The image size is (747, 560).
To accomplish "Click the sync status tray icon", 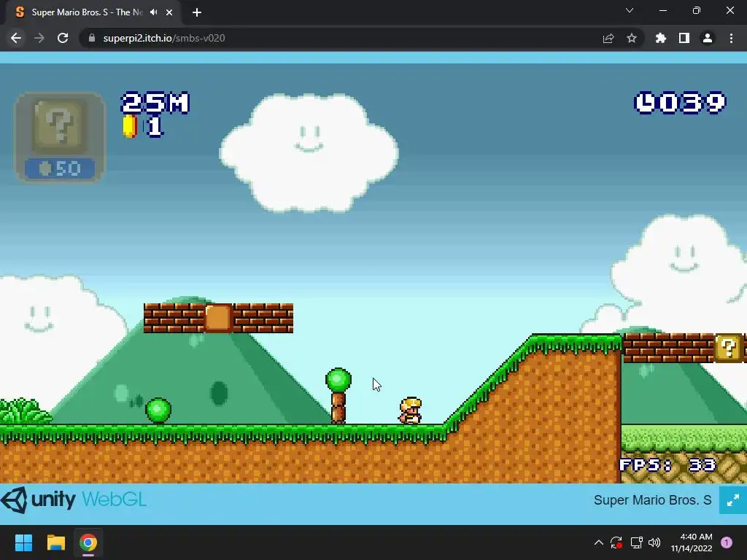I will [616, 542].
